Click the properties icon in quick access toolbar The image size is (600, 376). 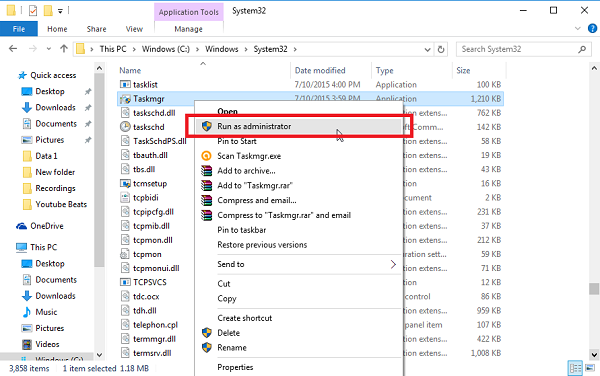(x=33, y=10)
